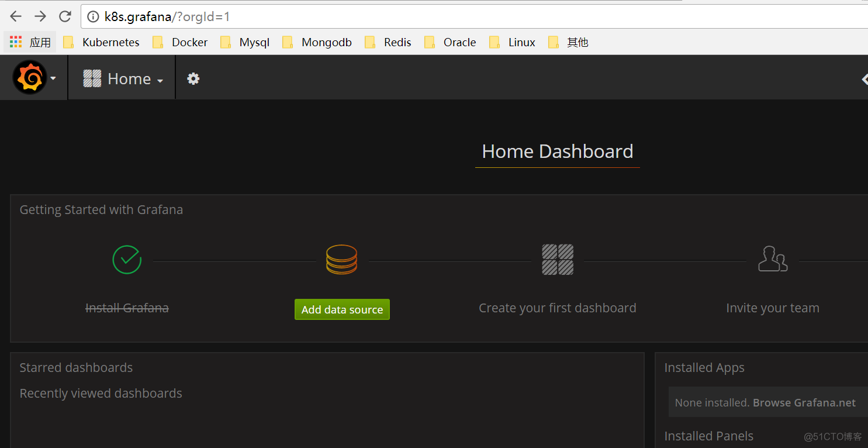Click Create your first dashboard

coord(558,308)
